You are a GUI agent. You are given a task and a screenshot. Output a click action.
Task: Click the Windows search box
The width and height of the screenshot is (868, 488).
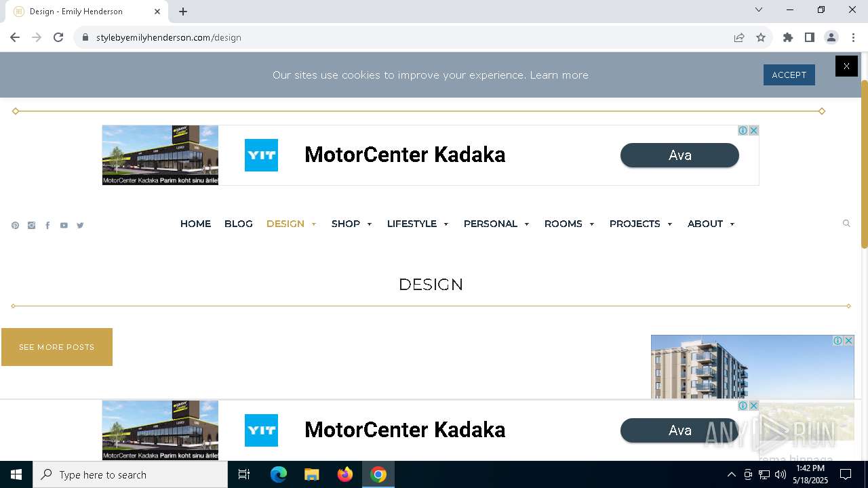pos(130,474)
